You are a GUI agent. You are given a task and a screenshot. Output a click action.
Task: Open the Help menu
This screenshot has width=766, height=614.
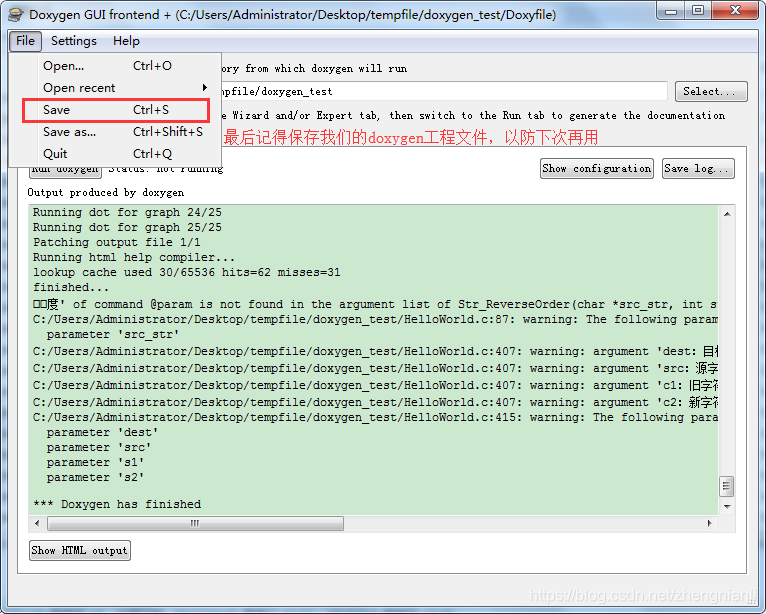coord(126,41)
